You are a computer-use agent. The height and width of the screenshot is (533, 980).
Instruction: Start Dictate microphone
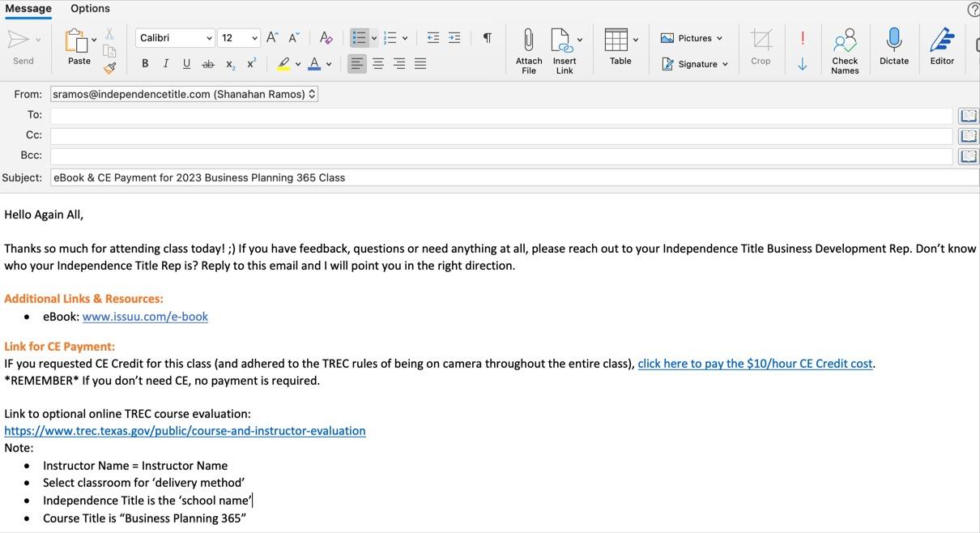894,47
